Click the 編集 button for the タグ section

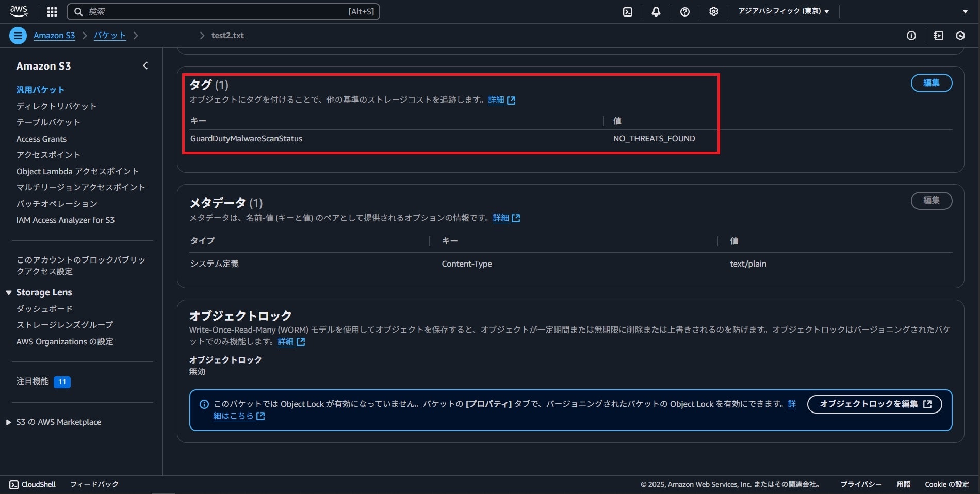point(932,83)
